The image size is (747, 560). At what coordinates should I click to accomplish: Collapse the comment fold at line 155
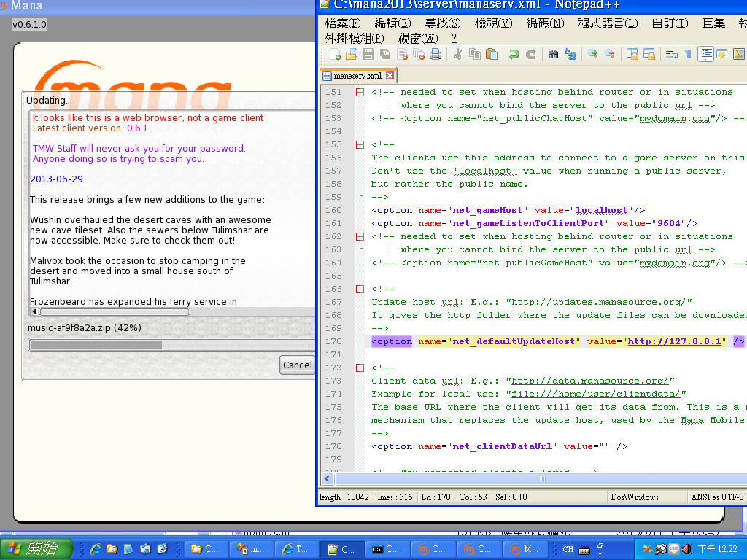click(360, 145)
